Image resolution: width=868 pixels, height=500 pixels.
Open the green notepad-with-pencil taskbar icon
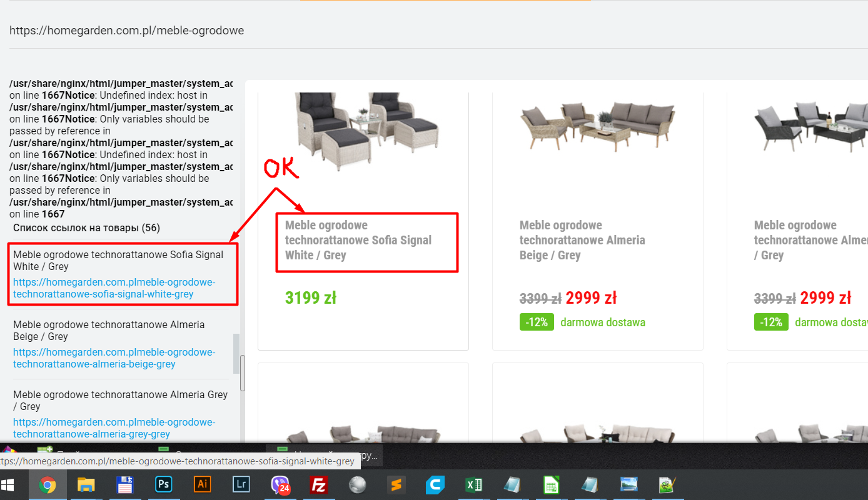coord(667,485)
